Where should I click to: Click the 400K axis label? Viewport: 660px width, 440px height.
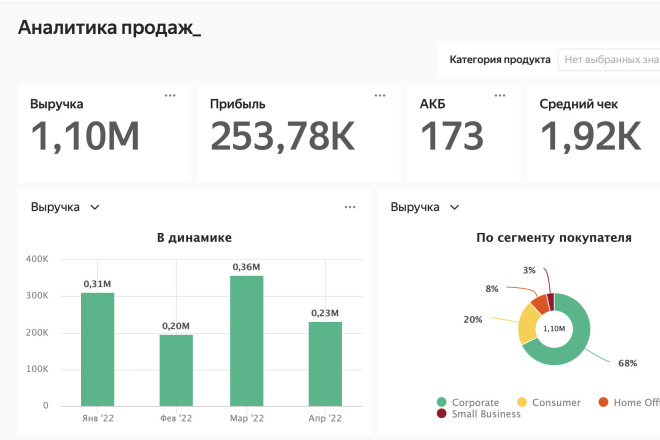[37, 259]
